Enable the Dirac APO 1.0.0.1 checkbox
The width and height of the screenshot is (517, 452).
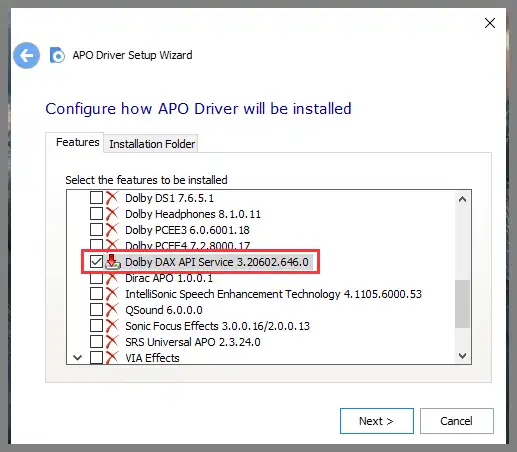[96, 278]
